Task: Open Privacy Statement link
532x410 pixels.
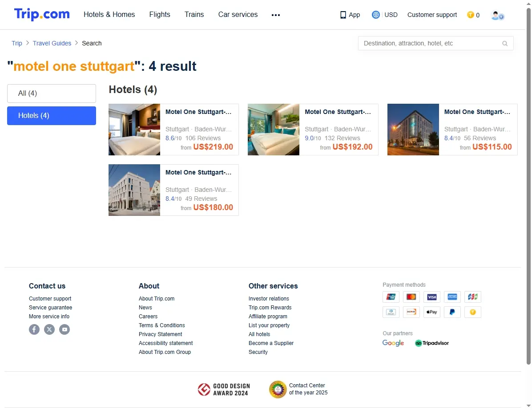Action: click(x=161, y=334)
